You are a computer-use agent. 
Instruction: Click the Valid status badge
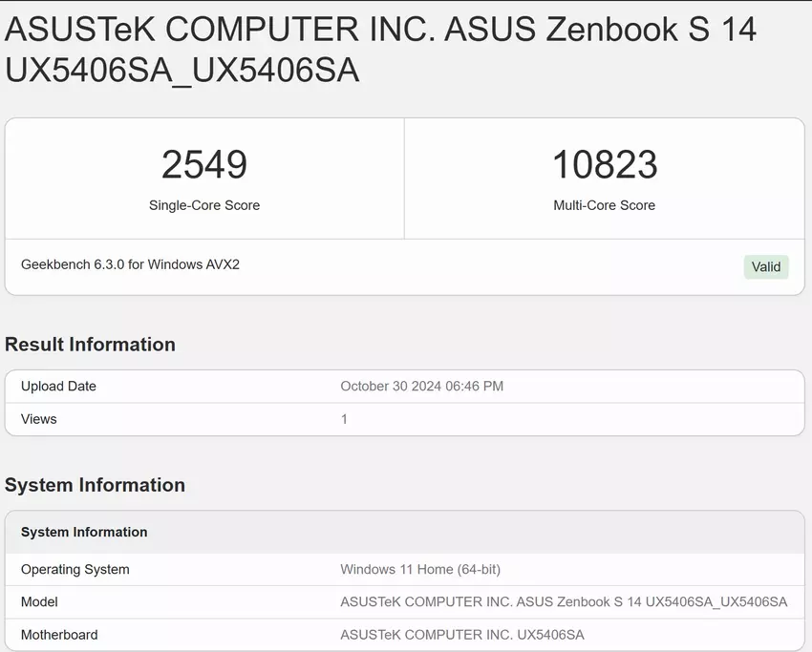point(766,267)
